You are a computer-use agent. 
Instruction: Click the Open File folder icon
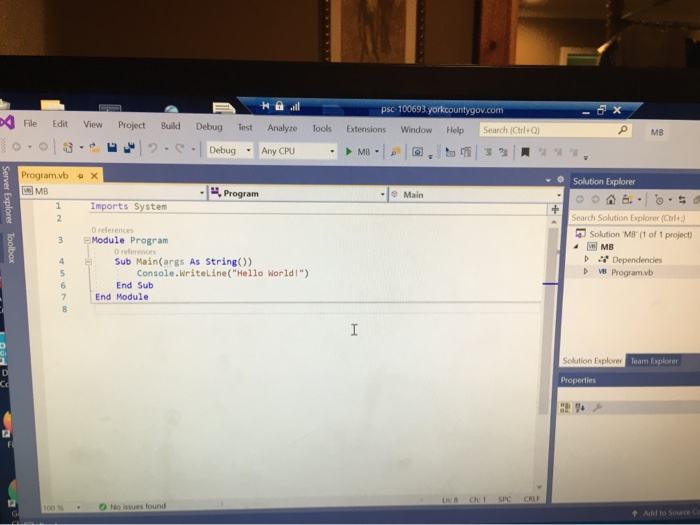[94, 147]
